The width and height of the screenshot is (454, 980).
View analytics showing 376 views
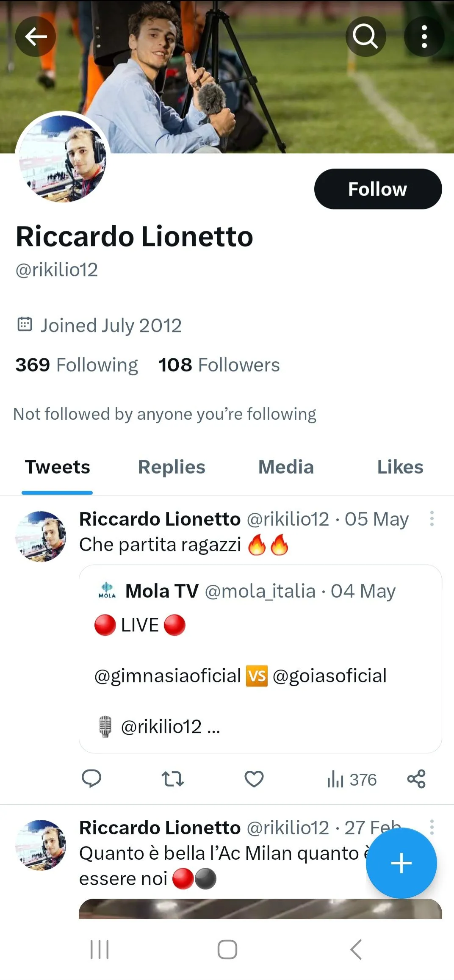(x=352, y=779)
